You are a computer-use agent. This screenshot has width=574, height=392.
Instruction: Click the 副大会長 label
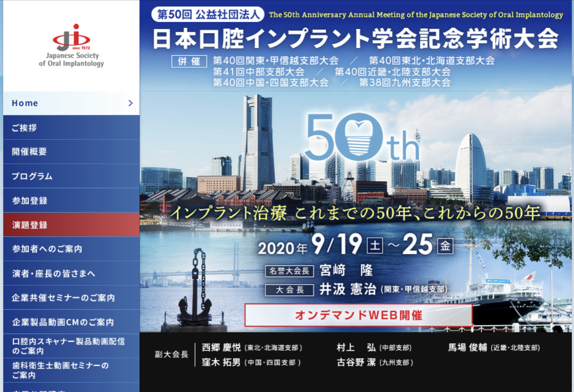point(171,354)
